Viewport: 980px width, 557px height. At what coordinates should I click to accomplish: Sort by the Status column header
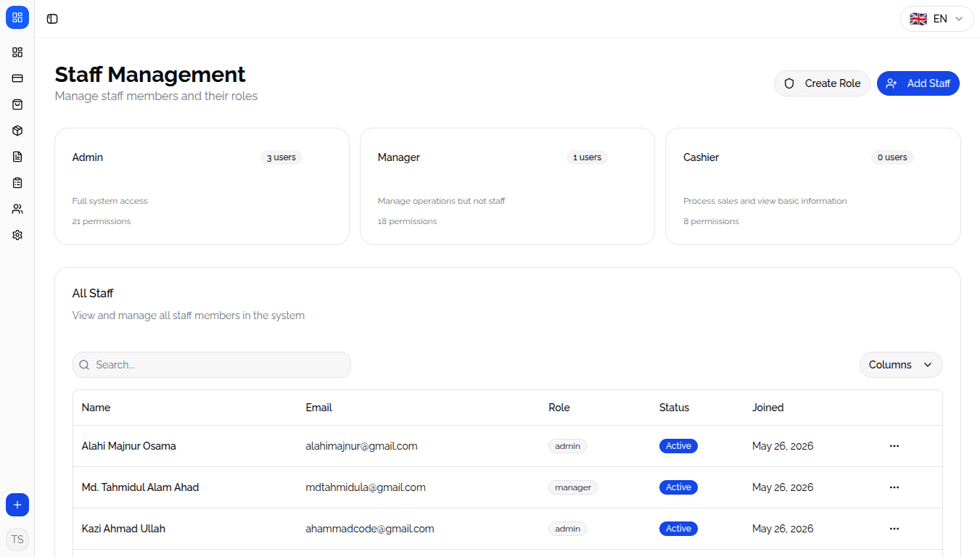pyautogui.click(x=674, y=408)
